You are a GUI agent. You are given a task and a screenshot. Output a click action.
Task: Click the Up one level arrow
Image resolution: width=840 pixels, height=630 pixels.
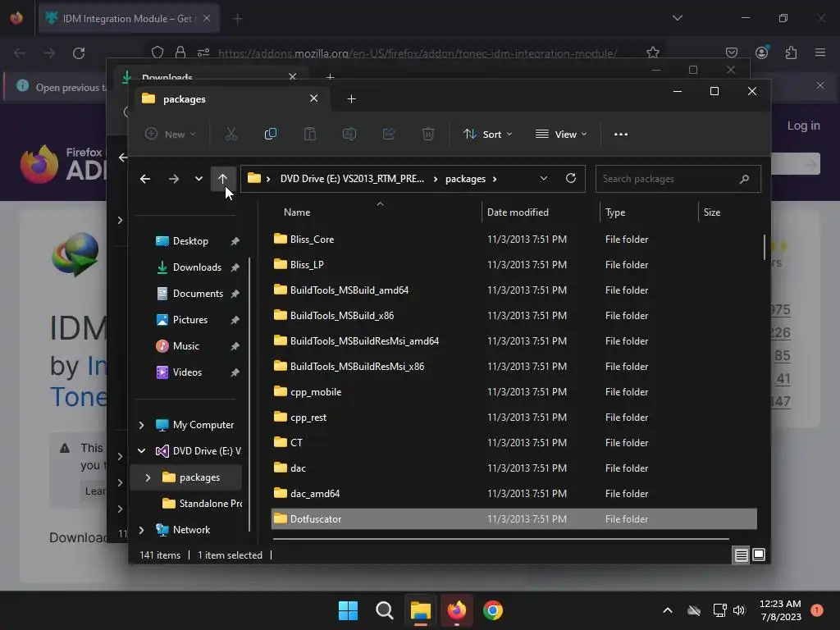[222, 179]
